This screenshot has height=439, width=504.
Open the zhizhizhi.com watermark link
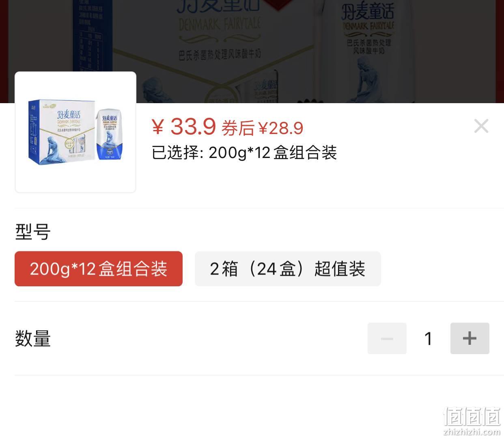[x=472, y=431]
